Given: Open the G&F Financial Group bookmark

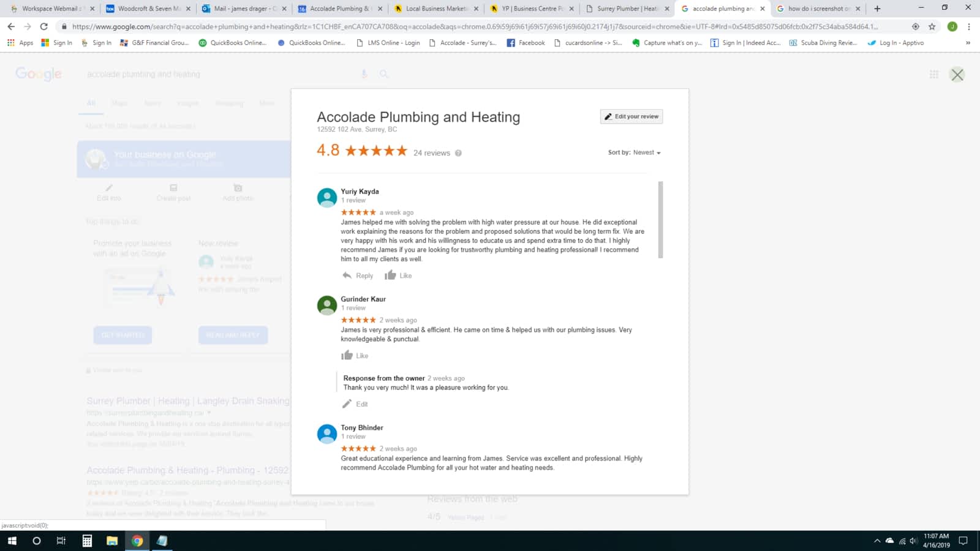Looking at the screenshot, I should [154, 43].
